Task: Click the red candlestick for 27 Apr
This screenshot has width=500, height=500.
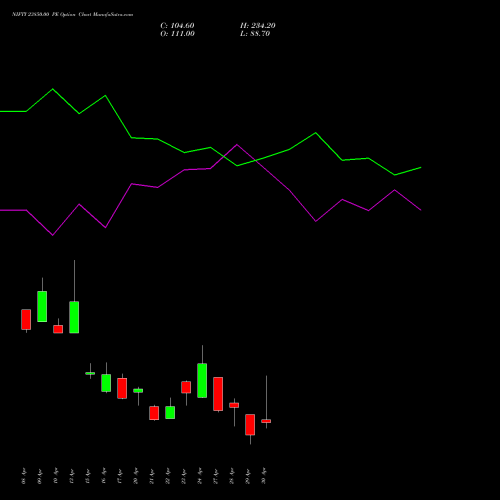Action: tap(218, 394)
